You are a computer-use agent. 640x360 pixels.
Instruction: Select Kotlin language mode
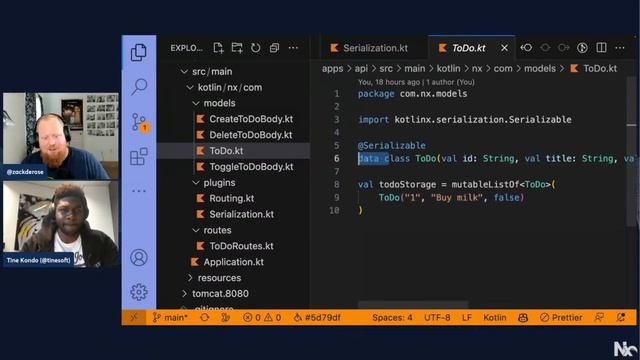coord(495,318)
